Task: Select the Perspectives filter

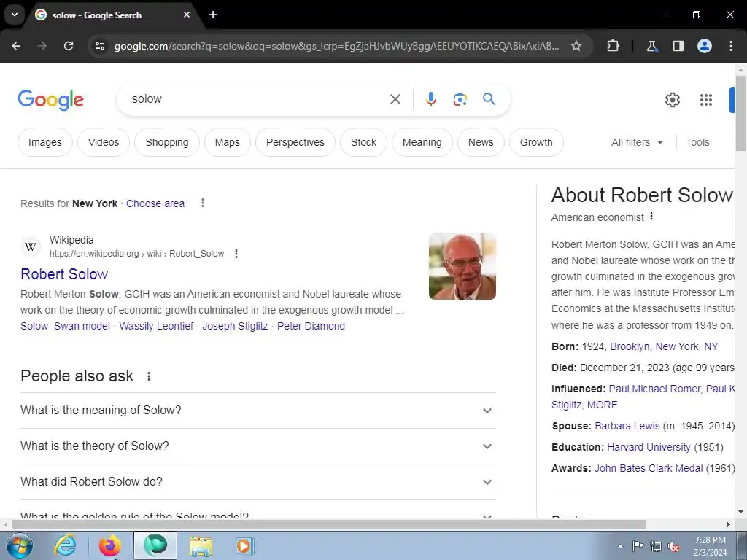Action: click(295, 142)
